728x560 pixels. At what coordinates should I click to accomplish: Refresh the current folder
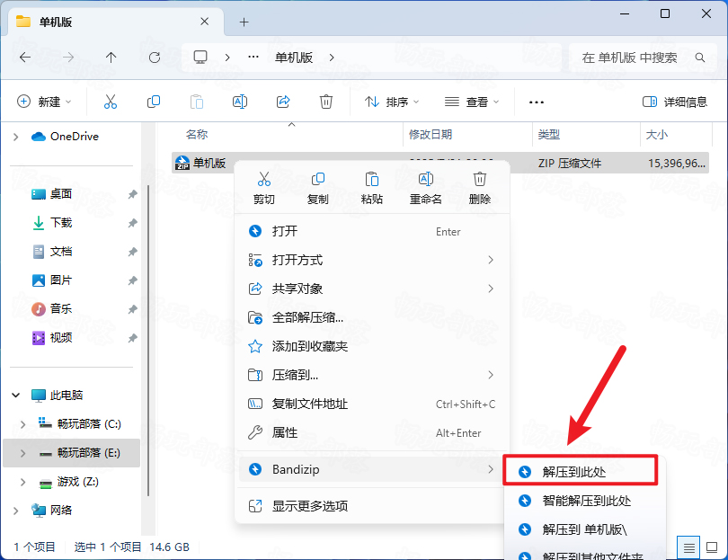155,58
